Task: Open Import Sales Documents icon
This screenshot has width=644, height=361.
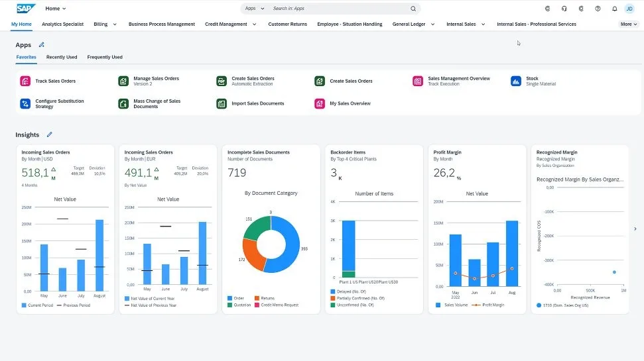Action: point(222,104)
